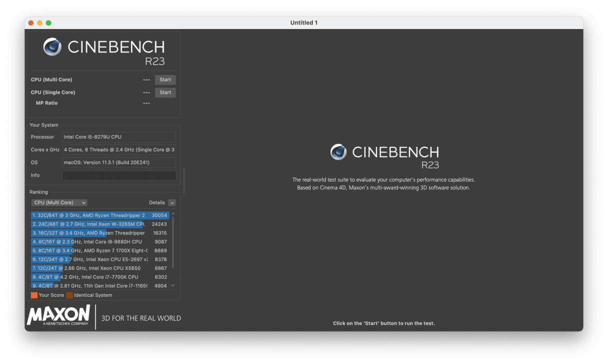Viewport: 608px width, 364px height.
Task: Click the Cinebench logo in left panel
Action: [52, 47]
